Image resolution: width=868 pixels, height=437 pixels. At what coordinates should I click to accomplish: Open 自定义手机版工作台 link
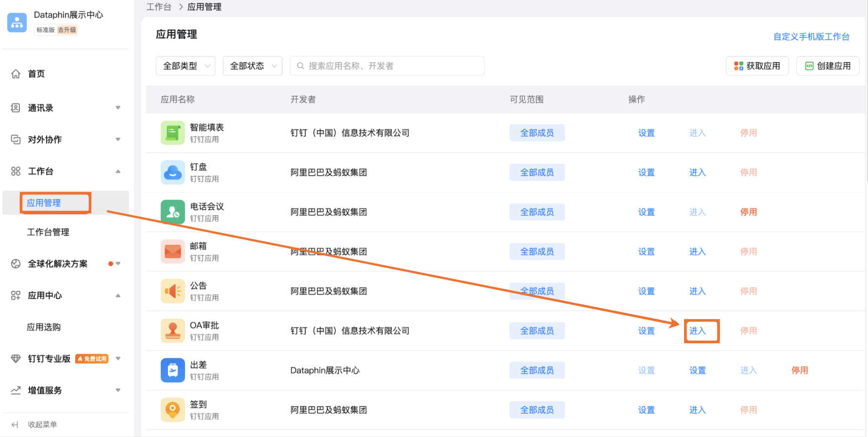[811, 36]
